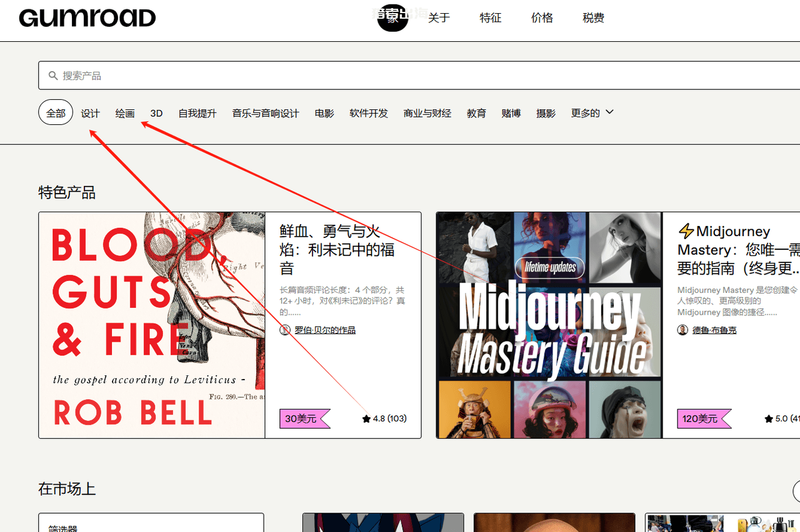
Task: Open the 罗伯·贝尔的作品 author link
Action: pyautogui.click(x=325, y=330)
